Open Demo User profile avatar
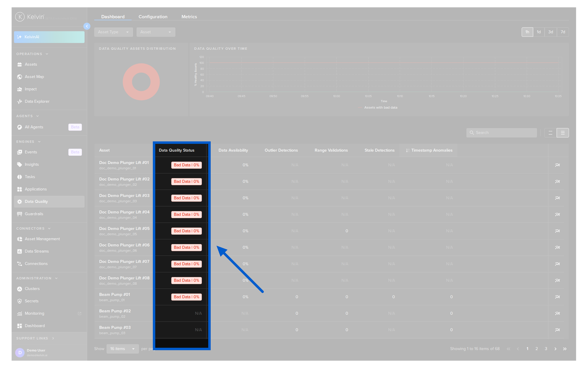Screen dimensions: 588x368 tap(20, 353)
